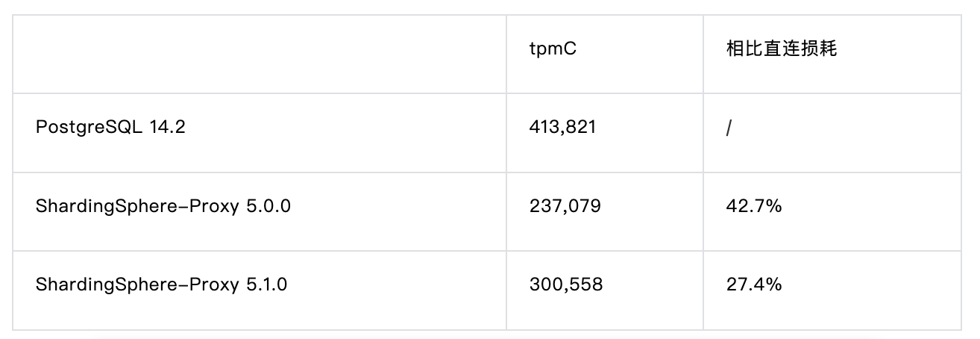
Task: Click the slash in PostgreSQL loss cell
Action: 728,128
